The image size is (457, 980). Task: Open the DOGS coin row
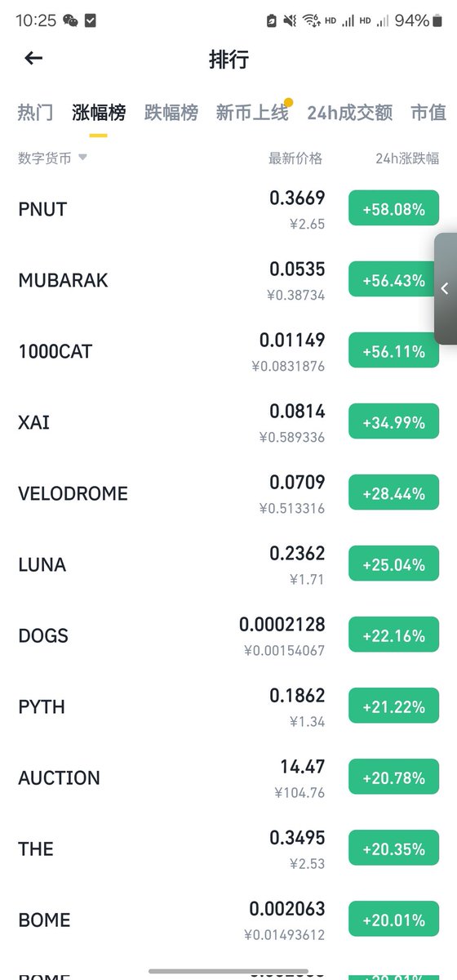click(x=228, y=635)
